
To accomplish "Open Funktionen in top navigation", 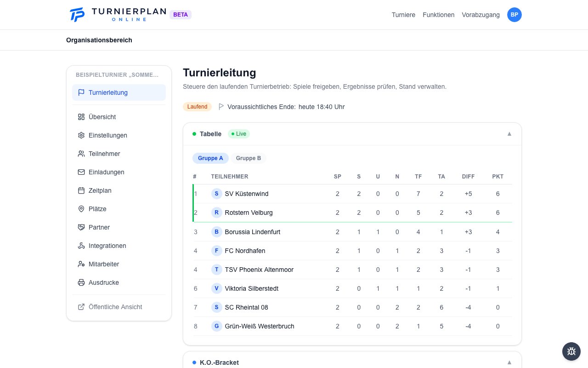I will 439,15.
